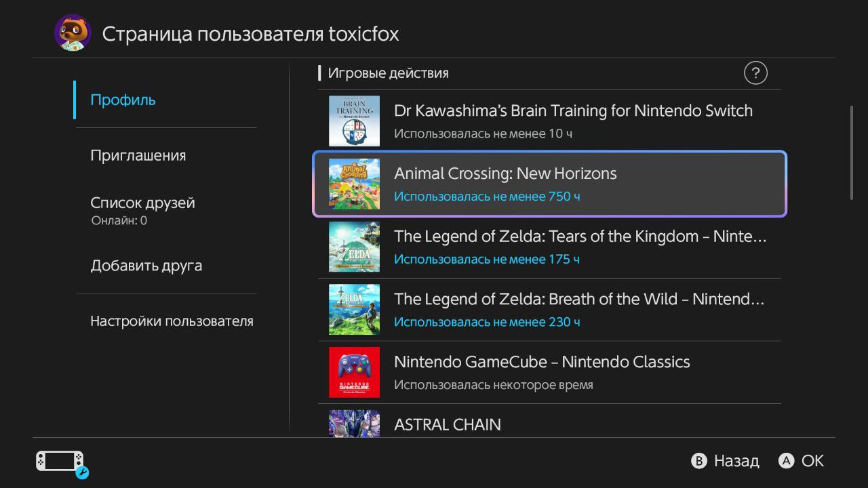
Task: Click the Nintendo GameCube controller icon
Action: (x=354, y=372)
